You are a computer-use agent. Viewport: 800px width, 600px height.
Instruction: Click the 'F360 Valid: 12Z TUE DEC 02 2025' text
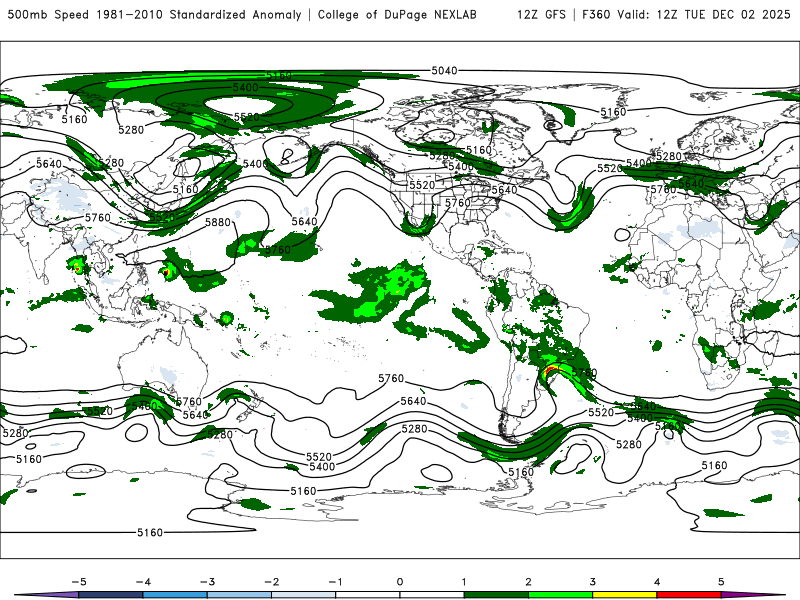(686, 14)
